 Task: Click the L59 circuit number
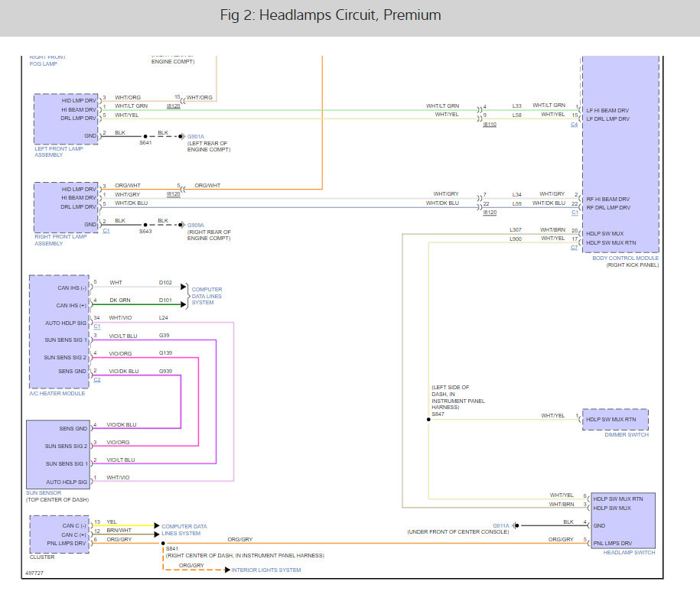tap(517, 203)
